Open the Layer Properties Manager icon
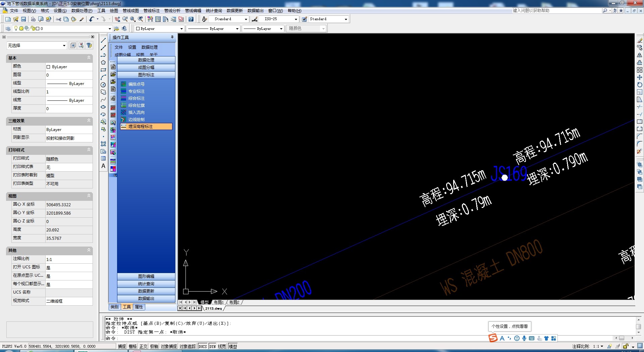Viewport: 644px width, 352px height. point(8,29)
